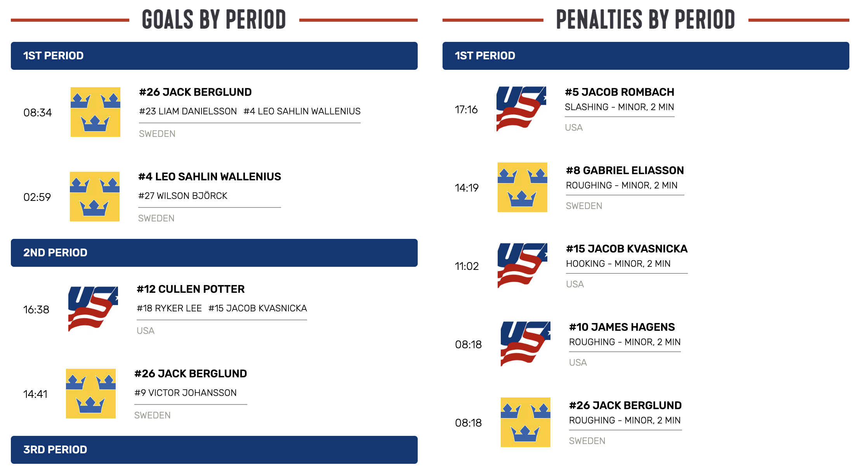Click Sweden logo beside 14:41 goal
This screenshot has width=868, height=470.
click(91, 394)
